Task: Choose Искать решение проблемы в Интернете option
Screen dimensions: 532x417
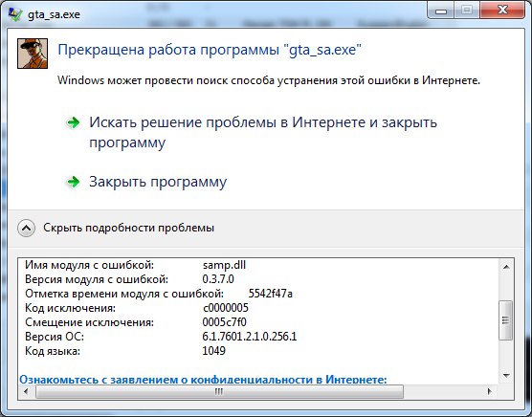Action: coord(263,132)
